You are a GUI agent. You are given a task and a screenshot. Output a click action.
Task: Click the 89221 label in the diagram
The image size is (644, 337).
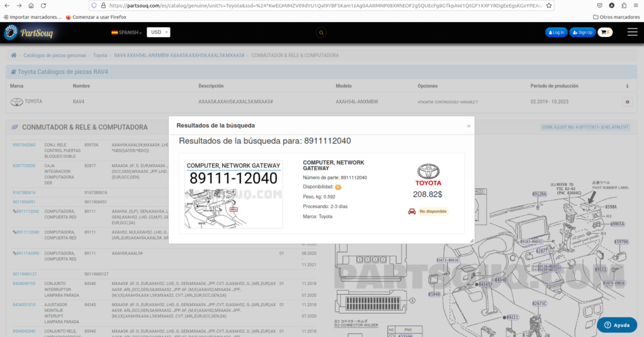pos(512,318)
